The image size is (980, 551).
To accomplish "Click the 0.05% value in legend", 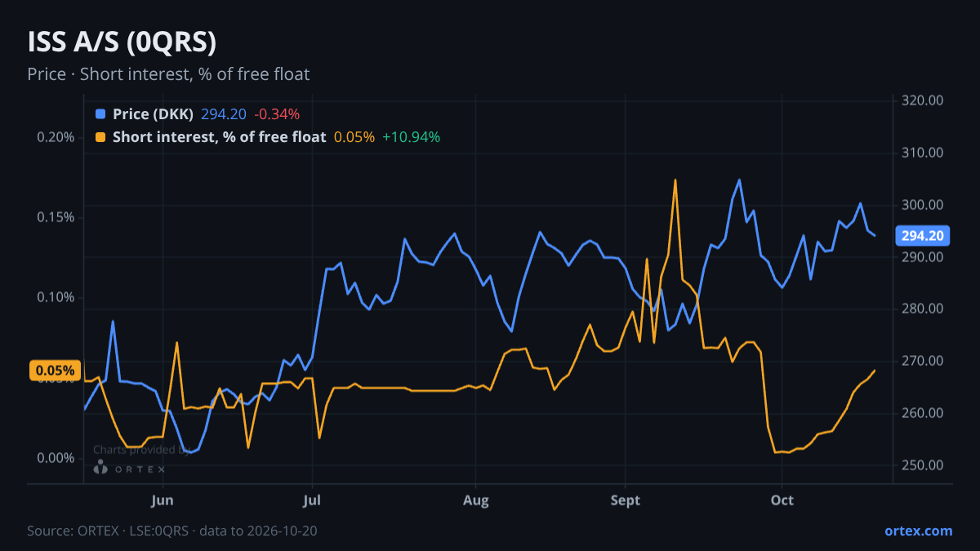I will coord(354,137).
